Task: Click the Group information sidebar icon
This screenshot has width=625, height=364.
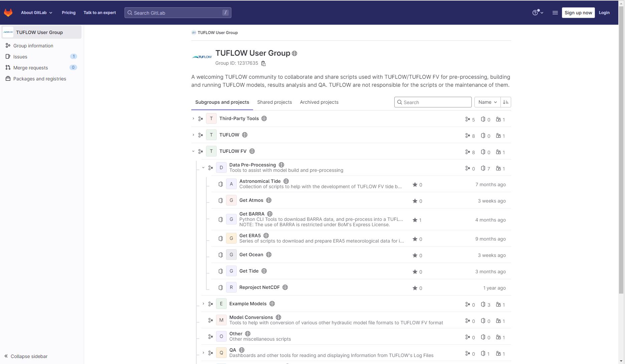Action: (8, 46)
